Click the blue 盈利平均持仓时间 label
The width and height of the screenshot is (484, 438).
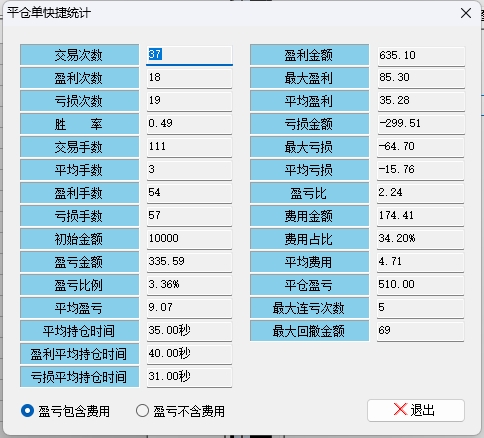[79, 354]
